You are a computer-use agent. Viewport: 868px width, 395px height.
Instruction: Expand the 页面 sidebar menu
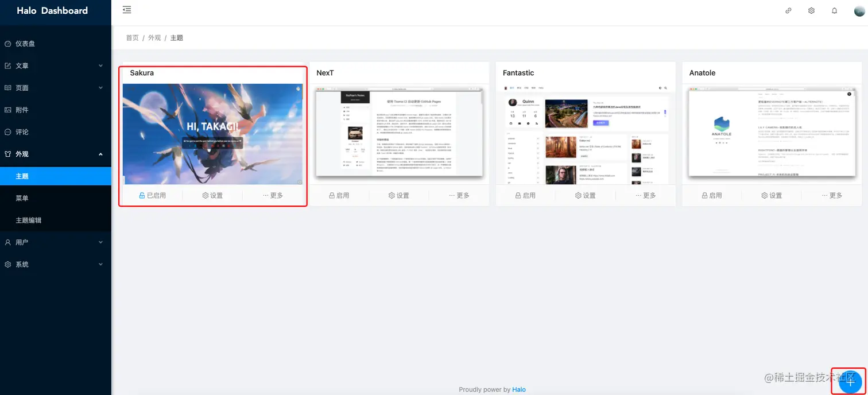56,88
